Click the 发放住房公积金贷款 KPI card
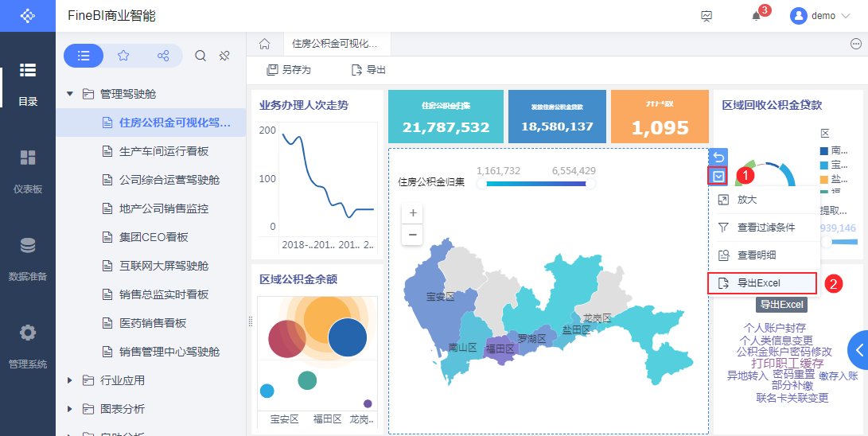The width and height of the screenshot is (868, 436). coord(558,117)
